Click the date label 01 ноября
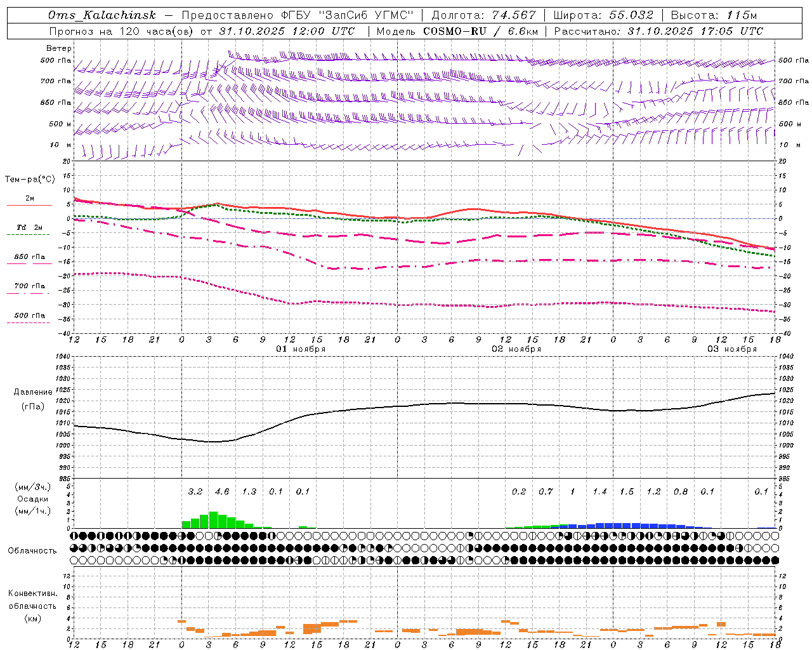 pyautogui.click(x=301, y=349)
